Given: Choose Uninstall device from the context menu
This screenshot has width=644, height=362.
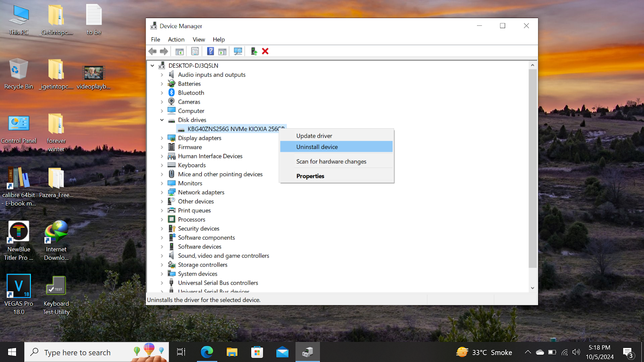Looking at the screenshot, I should 317,147.
